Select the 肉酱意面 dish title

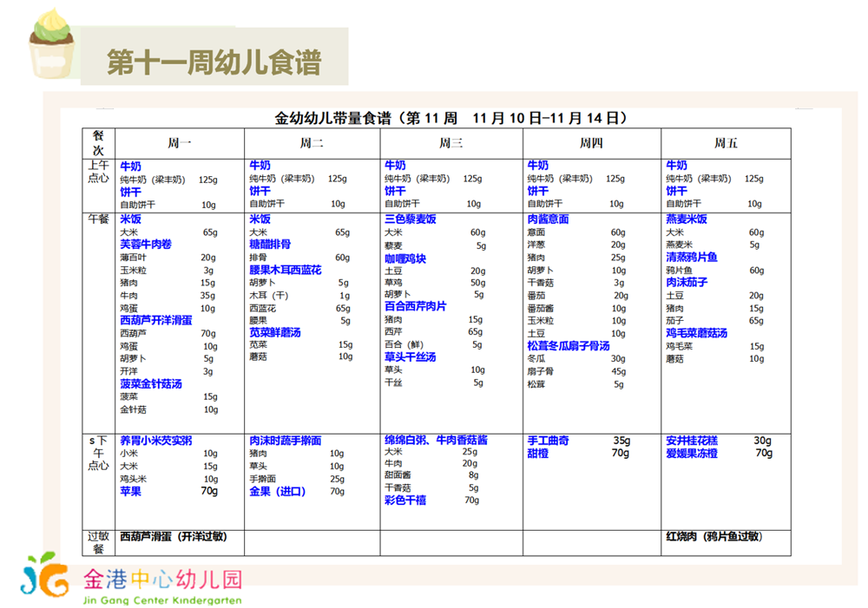pos(548,219)
